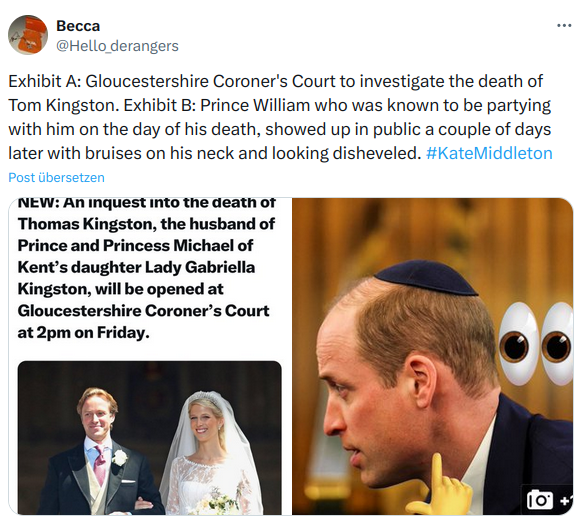This screenshot has height=529, width=588.
Task: Click the tweet text starting 'Exhibit A'
Action: (x=280, y=117)
